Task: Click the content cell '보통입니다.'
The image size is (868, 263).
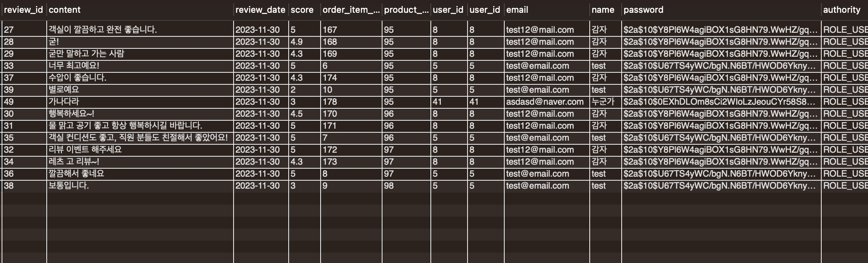Action: (140, 186)
